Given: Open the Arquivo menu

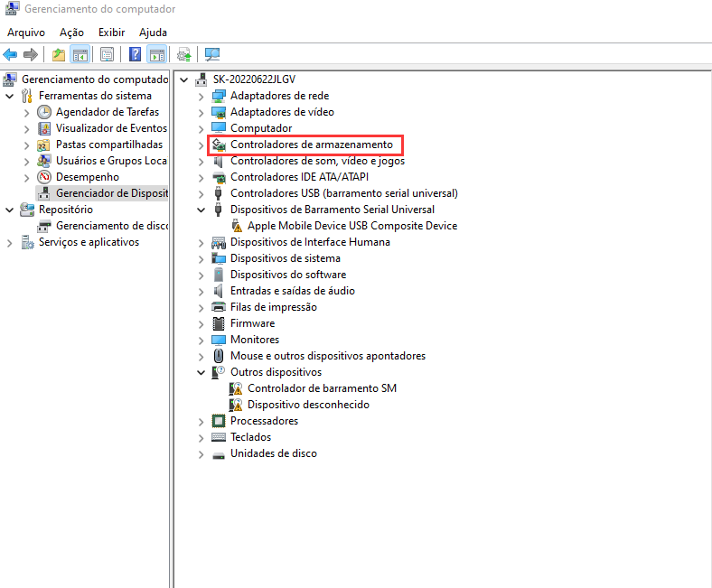Looking at the screenshot, I should point(26,33).
